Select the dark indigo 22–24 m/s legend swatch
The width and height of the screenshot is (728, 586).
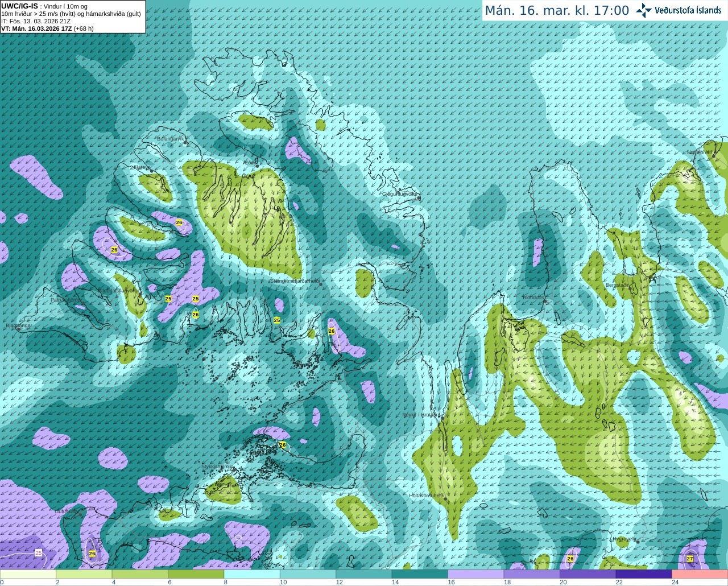coord(644,574)
